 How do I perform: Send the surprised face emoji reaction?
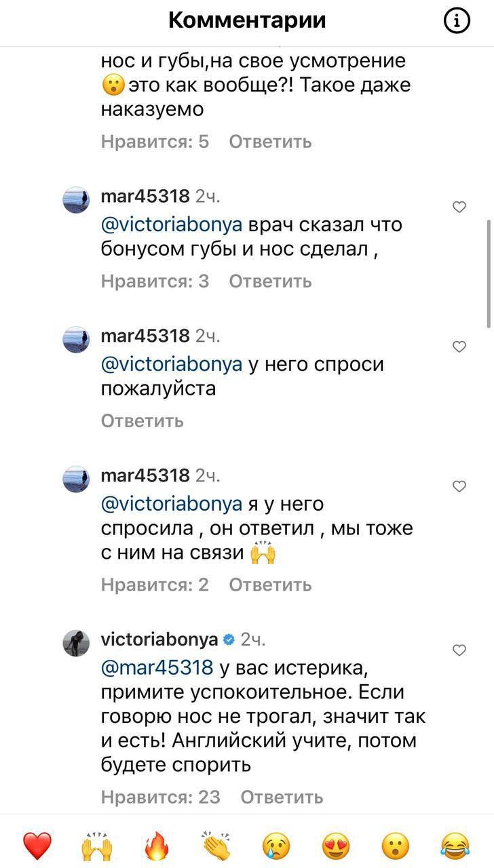click(396, 845)
